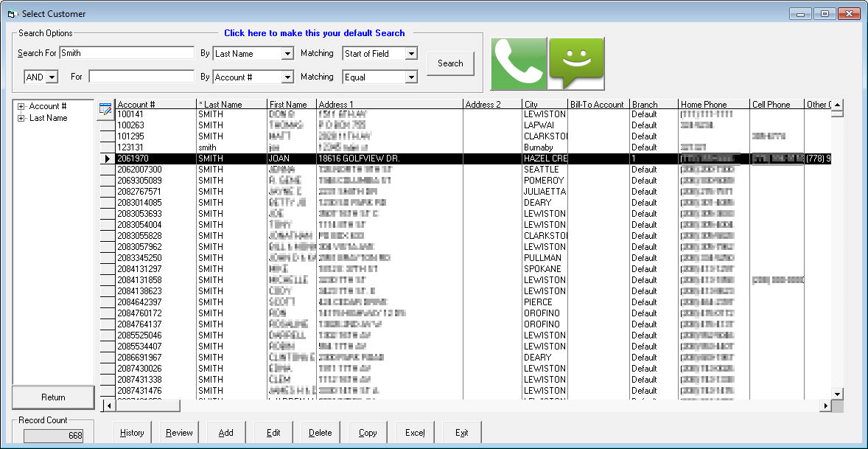Viewport: 868px width, 449px height.
Task: Click the green smiley message icon
Action: pos(576,63)
